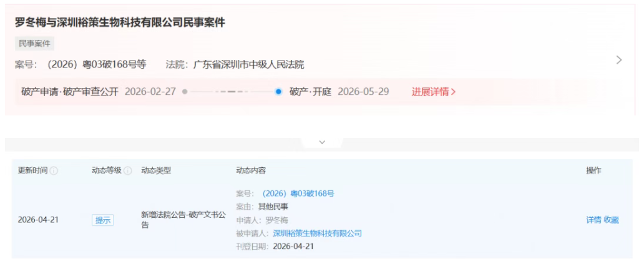Screen dimensions: 644x269
Task: Click the update time cell 2026-04-21
Action: point(38,220)
